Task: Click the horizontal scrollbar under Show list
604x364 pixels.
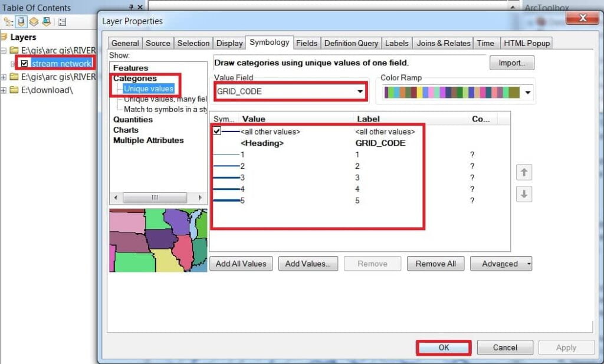Action: [155, 198]
